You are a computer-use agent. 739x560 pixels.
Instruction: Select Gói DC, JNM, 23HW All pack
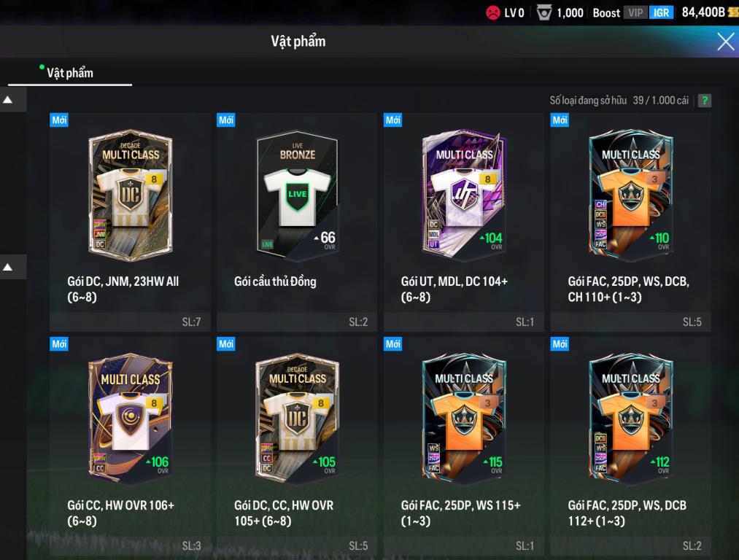pos(130,222)
